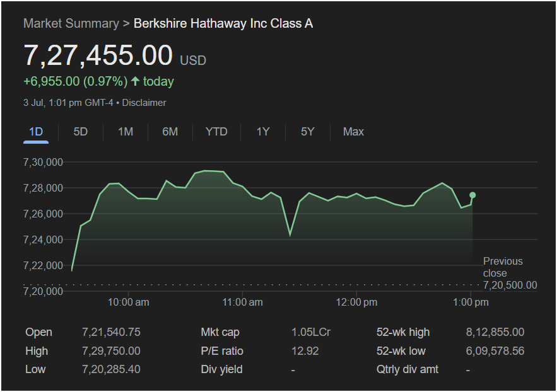Screen dimensions: 557x392
Task: Click the Low label in the stats
Action: 35,369
